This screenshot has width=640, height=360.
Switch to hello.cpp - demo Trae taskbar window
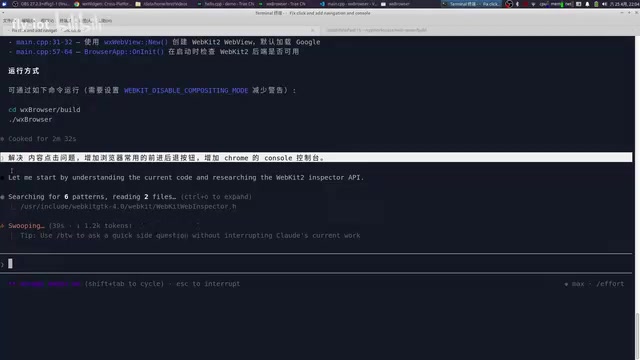[225, 4]
